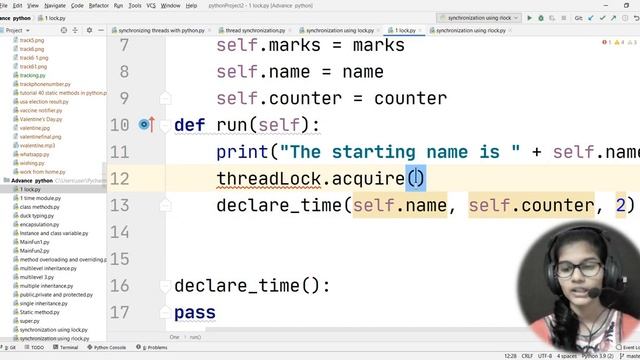Click line separator 'CRLF' in status bar
640x360 pixels.
click(x=527, y=356)
